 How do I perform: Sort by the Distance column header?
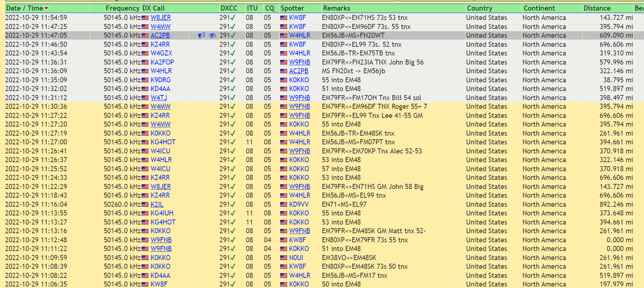point(597,8)
